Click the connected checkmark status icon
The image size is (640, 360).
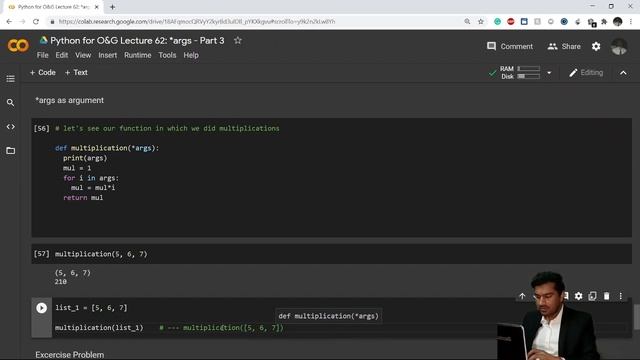(x=493, y=73)
